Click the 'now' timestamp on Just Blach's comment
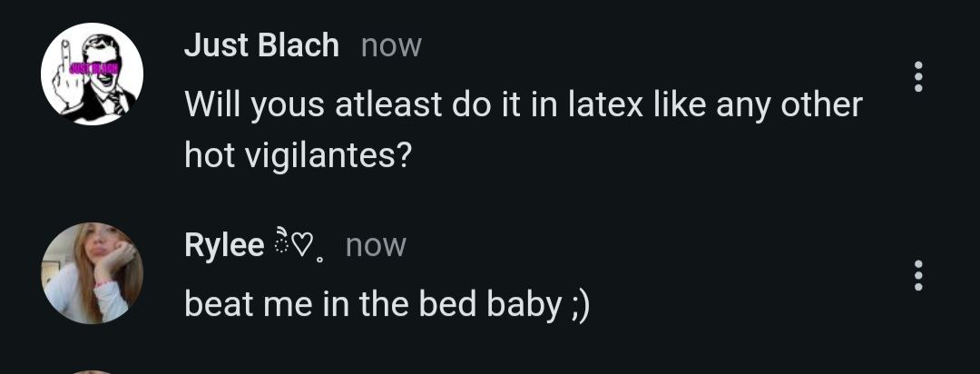The width and height of the screenshot is (980, 374). [391, 45]
